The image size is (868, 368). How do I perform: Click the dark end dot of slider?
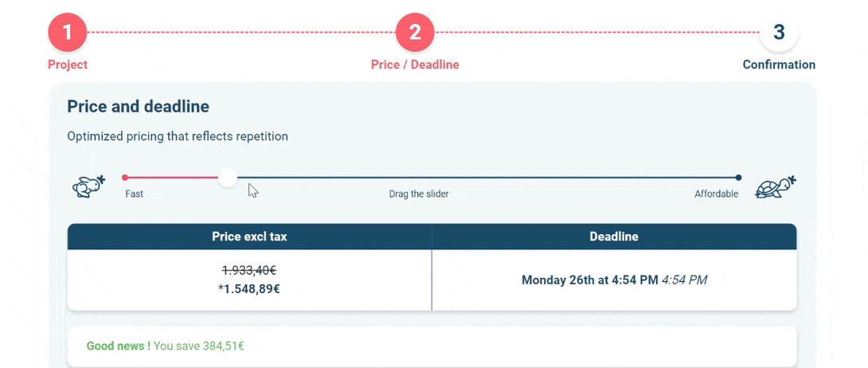(738, 178)
